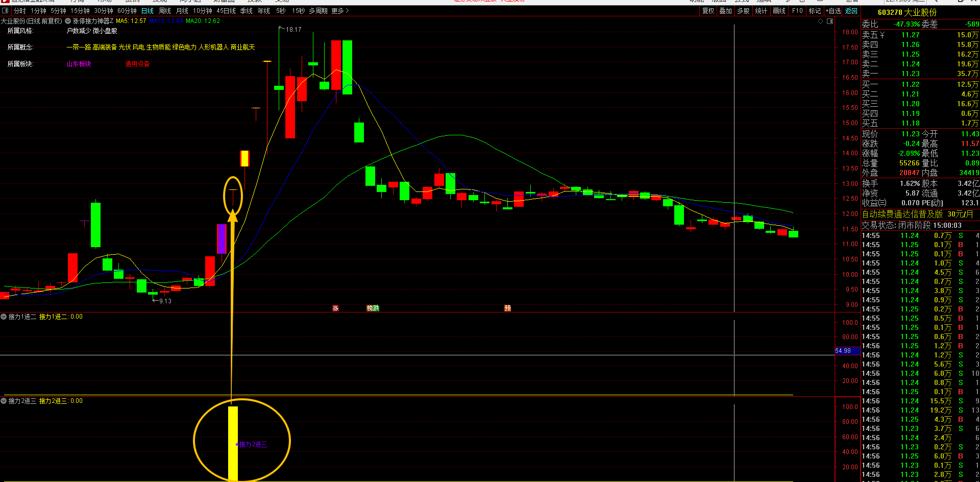This screenshot has width=980, height=482.
Task: Toggle the 接力2进三 indicator settings circle
Action: [x=4, y=401]
